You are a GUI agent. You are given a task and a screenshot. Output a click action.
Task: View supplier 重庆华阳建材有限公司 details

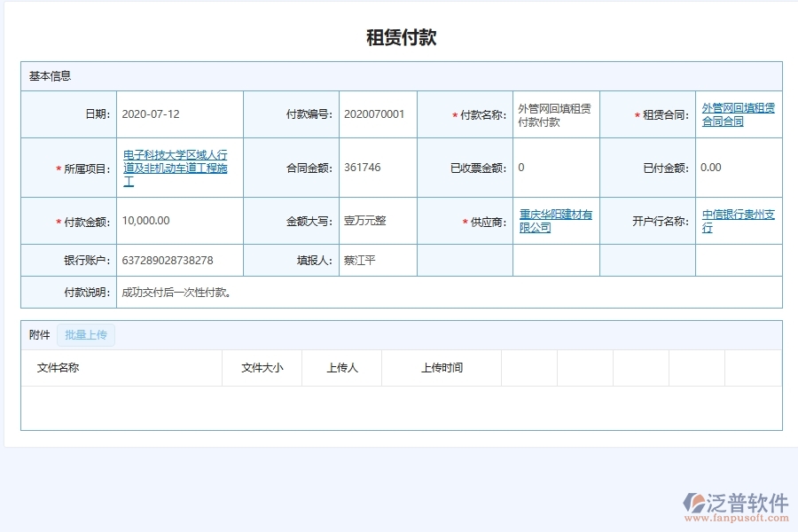(x=554, y=220)
